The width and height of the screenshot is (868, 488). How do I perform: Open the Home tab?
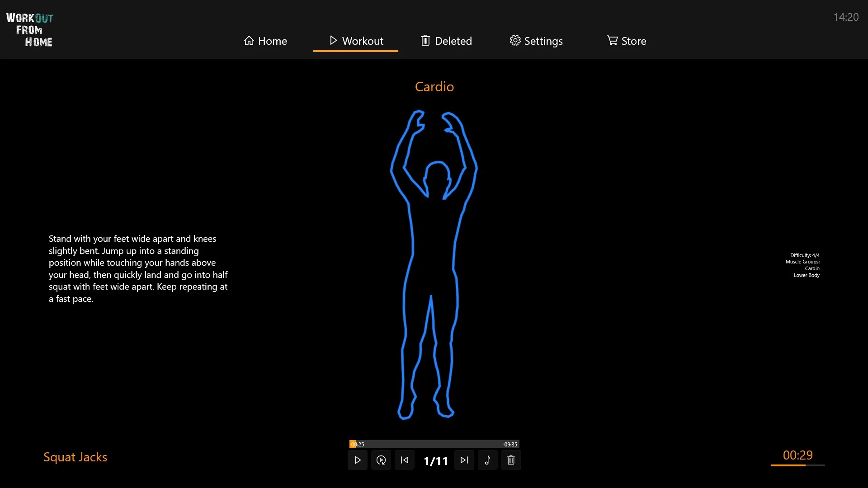tap(265, 41)
